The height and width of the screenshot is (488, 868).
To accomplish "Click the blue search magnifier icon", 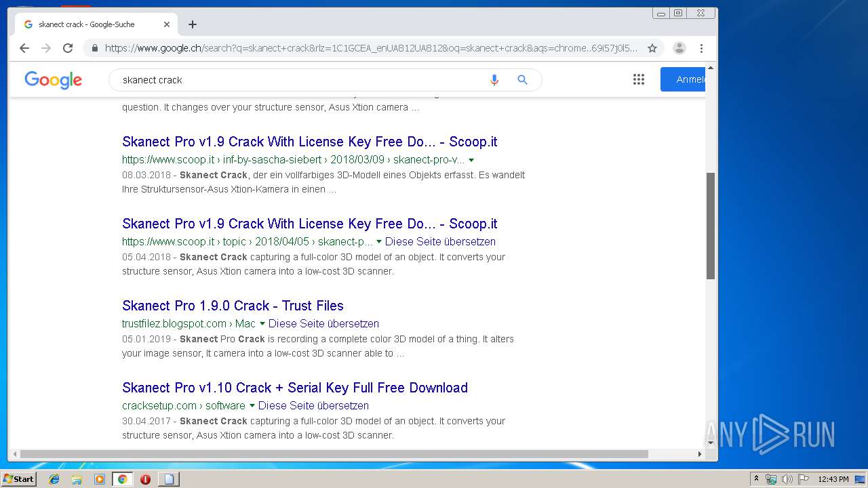I will point(522,80).
